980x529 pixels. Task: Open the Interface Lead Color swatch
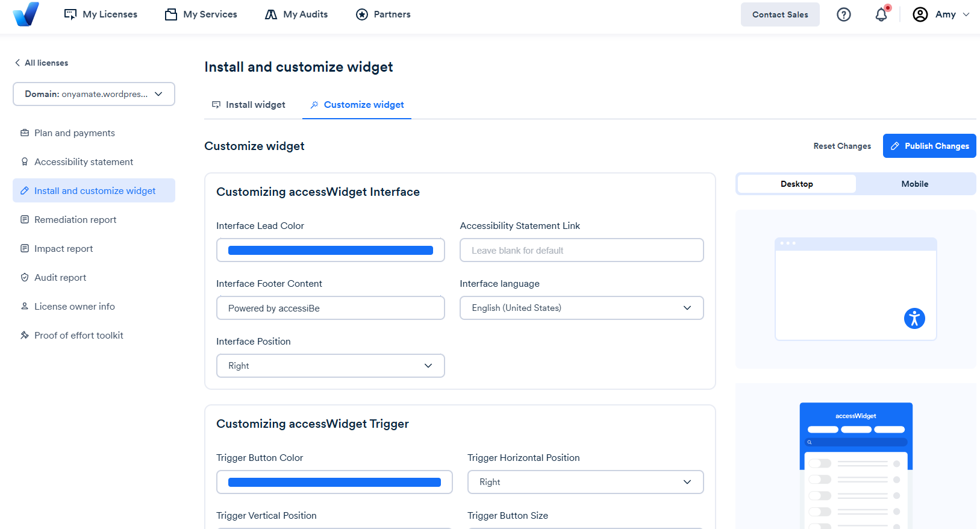tap(331, 250)
